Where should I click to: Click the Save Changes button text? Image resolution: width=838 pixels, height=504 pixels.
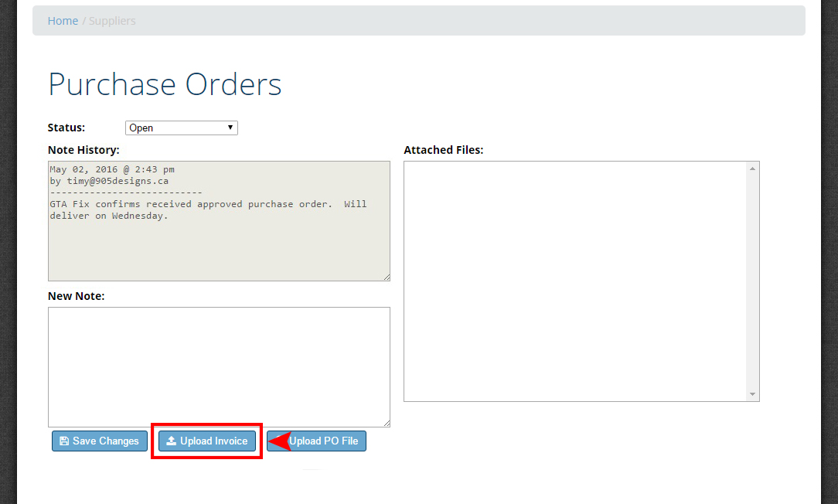click(106, 441)
